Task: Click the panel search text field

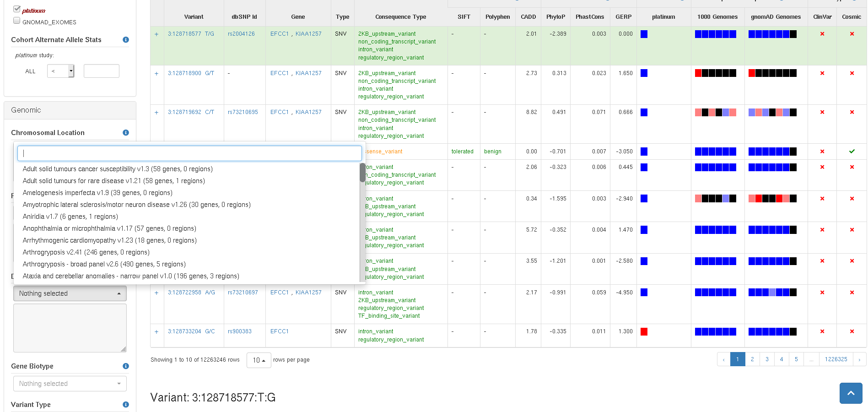Action: (189, 153)
